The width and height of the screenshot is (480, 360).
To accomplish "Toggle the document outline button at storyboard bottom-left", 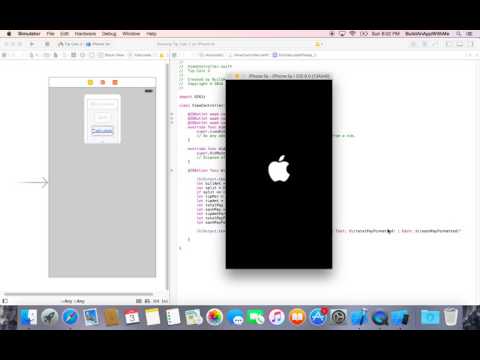I will (x=5, y=301).
